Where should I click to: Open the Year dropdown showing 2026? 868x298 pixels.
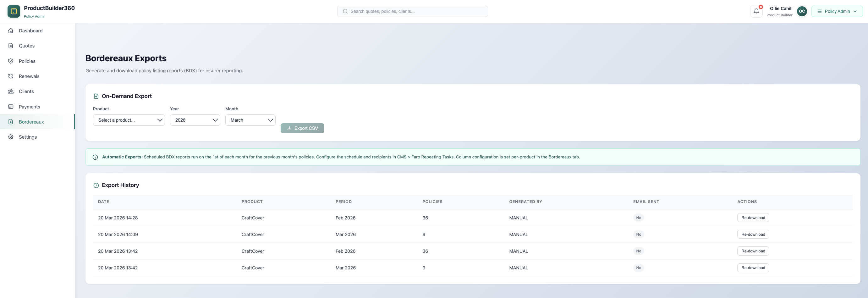click(195, 120)
